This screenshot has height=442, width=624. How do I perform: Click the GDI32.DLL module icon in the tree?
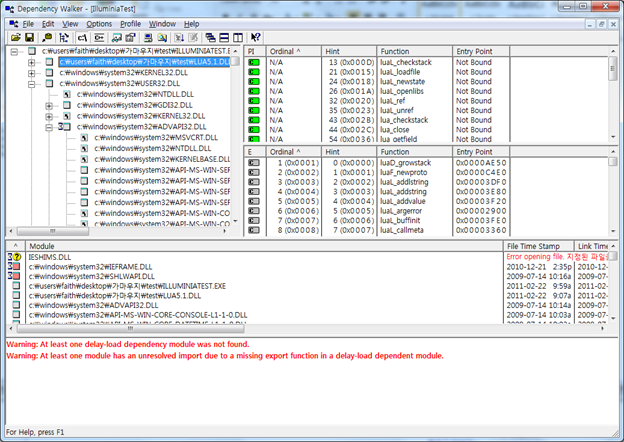coord(67,105)
